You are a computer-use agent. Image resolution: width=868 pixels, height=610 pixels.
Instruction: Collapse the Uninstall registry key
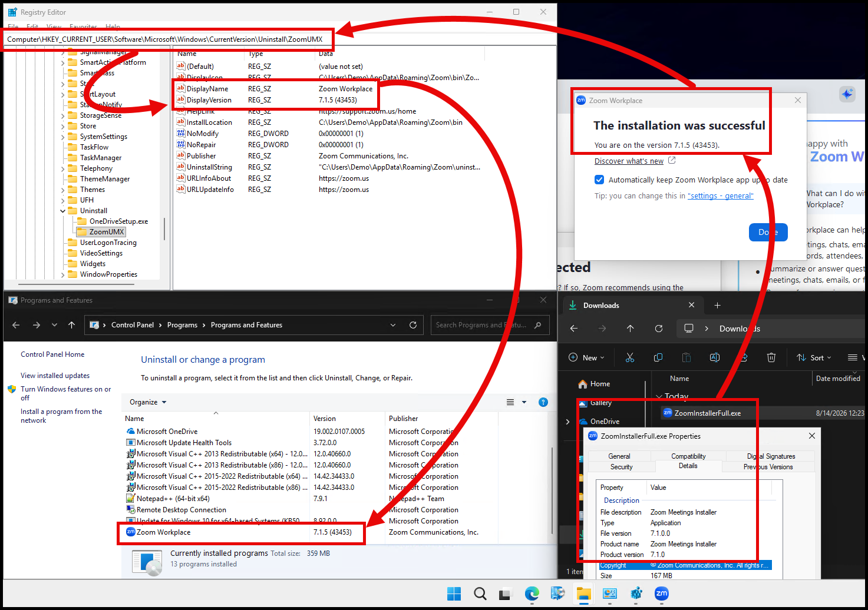click(63, 211)
